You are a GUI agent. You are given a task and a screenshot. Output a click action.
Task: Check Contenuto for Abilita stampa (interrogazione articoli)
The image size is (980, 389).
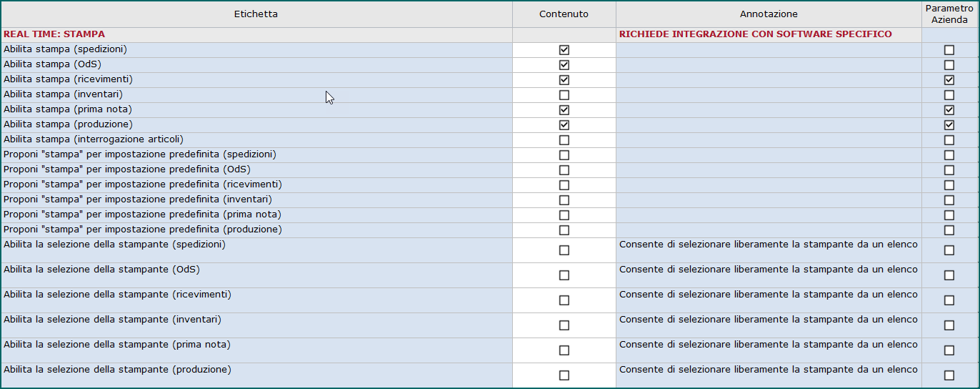564,140
